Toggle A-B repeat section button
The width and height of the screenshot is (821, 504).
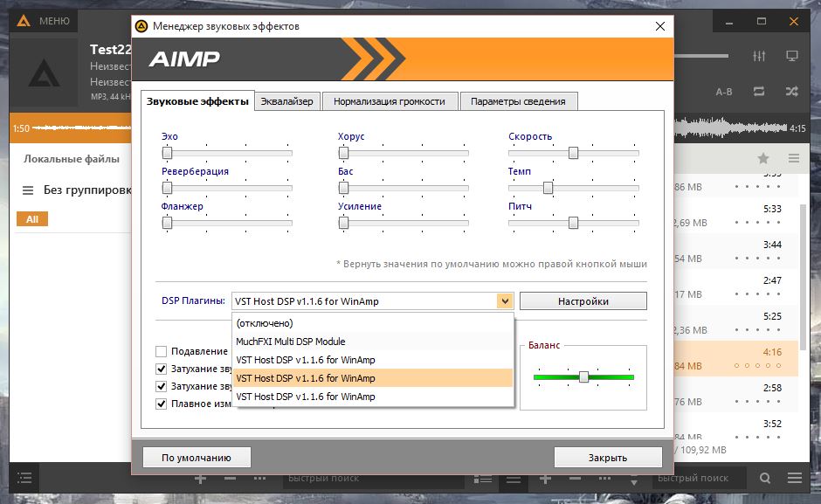pos(723,92)
